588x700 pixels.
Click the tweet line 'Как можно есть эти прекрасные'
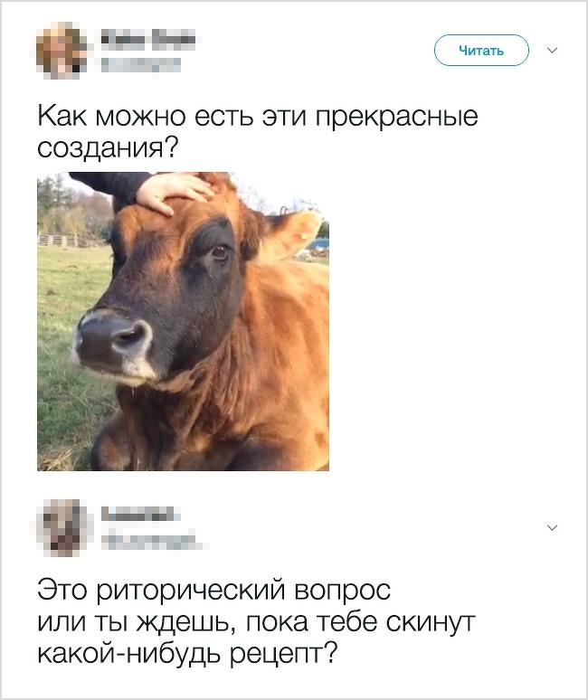click(258, 116)
